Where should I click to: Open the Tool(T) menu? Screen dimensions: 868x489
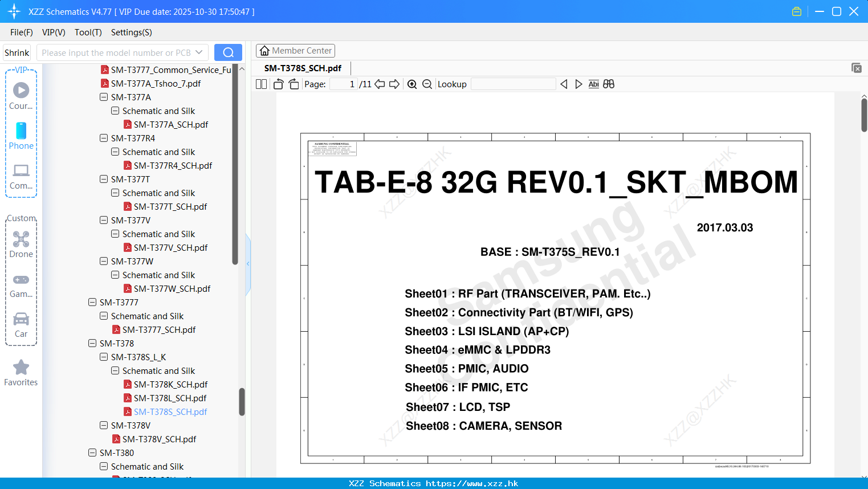88,32
